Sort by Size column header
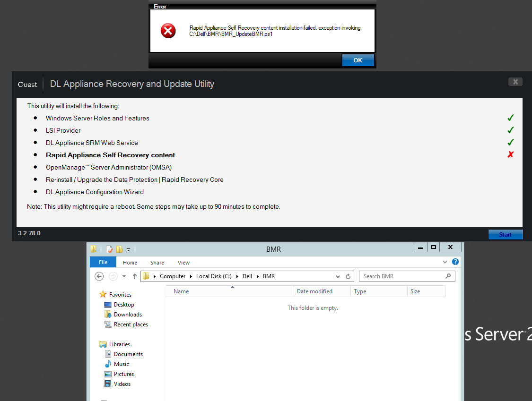532x401 pixels. pos(426,291)
